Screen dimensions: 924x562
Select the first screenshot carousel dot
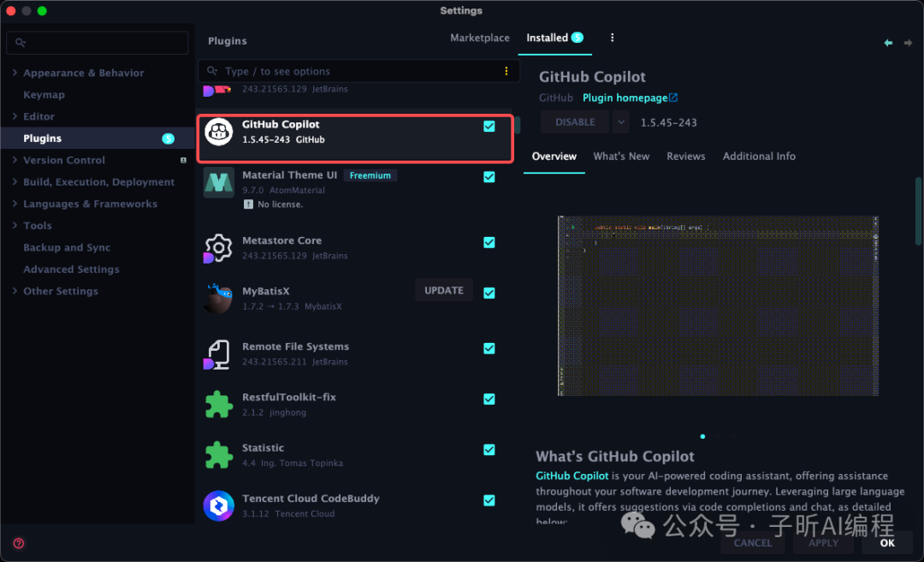(x=702, y=436)
